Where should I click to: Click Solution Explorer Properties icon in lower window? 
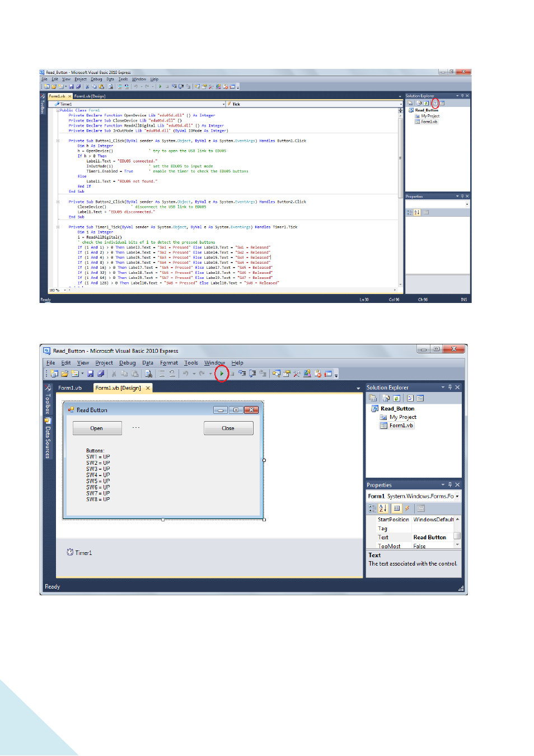pos(373,398)
